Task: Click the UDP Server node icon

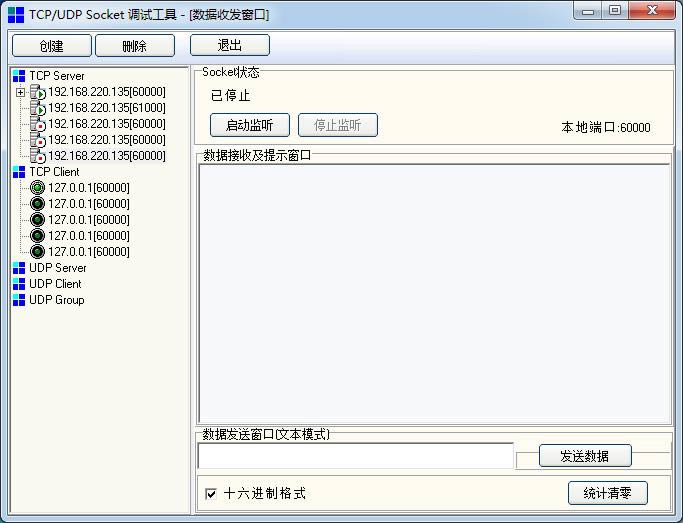Action: coord(19,268)
